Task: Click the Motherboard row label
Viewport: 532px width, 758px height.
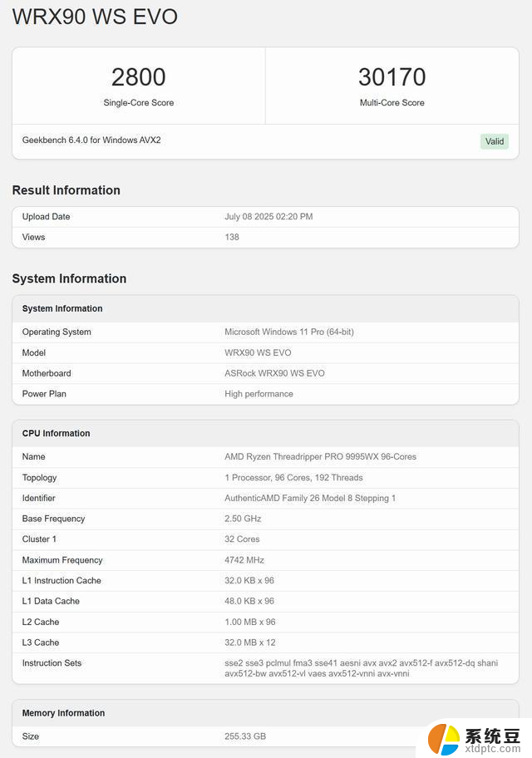Action: pos(47,373)
